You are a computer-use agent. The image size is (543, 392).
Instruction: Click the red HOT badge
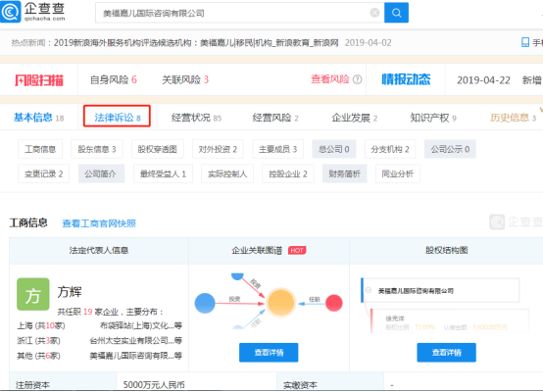297,250
